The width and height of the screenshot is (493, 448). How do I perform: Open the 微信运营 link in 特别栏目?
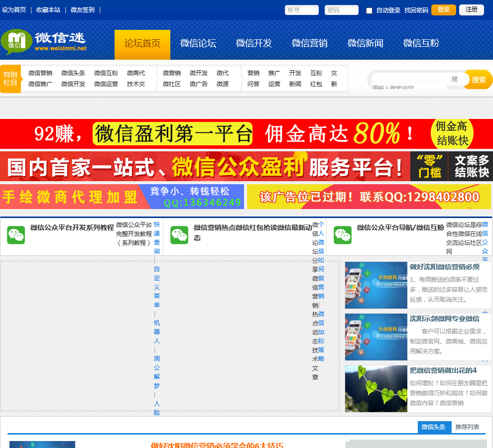pos(106,84)
